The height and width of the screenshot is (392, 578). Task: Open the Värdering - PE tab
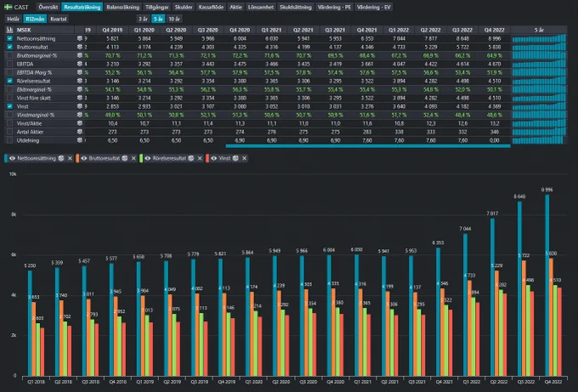[334, 7]
